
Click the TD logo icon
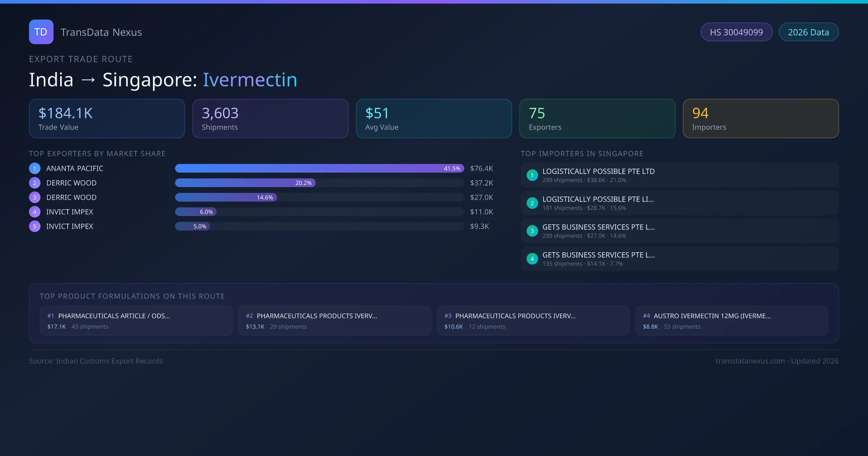(x=41, y=32)
